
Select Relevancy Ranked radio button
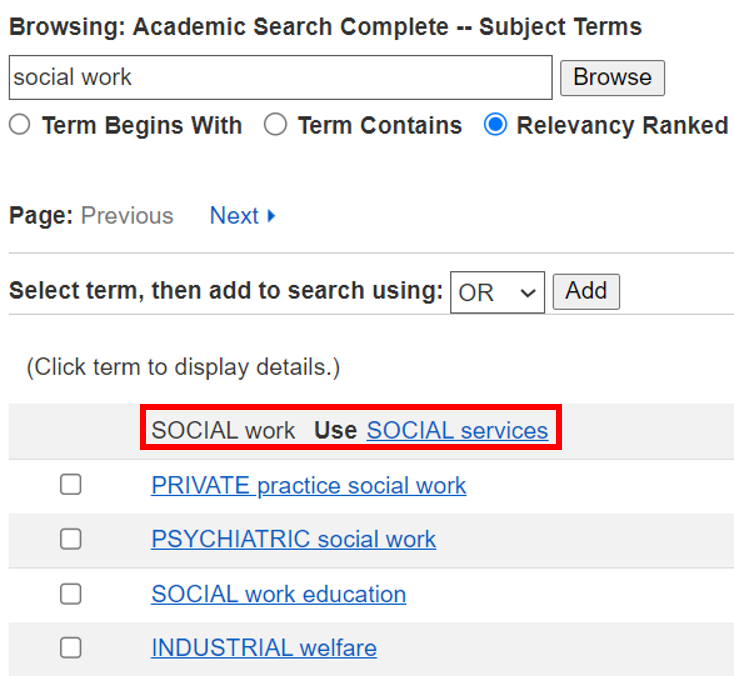pos(494,125)
